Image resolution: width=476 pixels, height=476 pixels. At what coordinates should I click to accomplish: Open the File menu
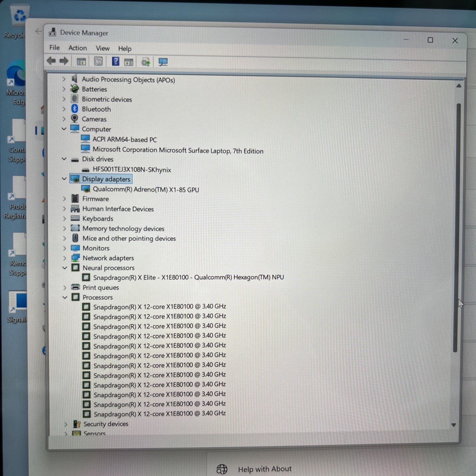pyautogui.click(x=55, y=48)
